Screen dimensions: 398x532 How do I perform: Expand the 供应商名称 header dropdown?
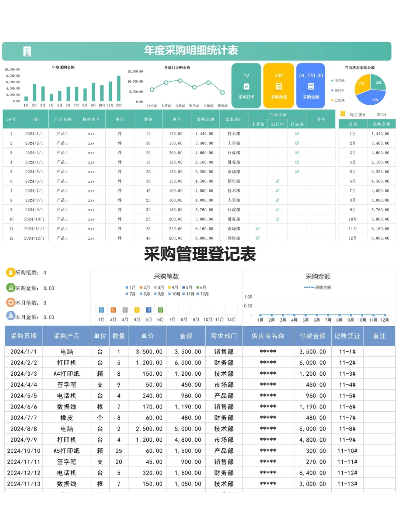click(x=269, y=336)
